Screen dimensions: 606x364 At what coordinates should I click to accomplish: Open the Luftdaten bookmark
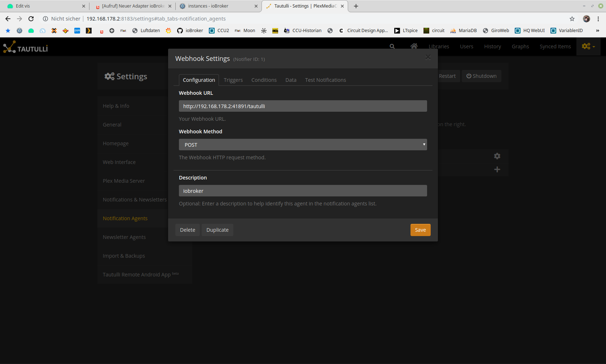pyautogui.click(x=146, y=31)
